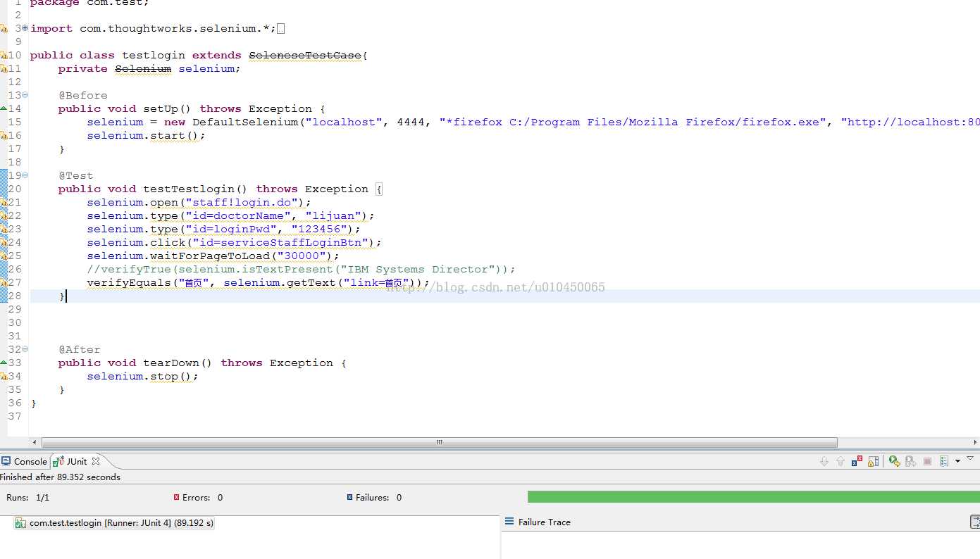Click warning marker on line 25
This screenshot has height=559, width=980.
click(x=4, y=256)
